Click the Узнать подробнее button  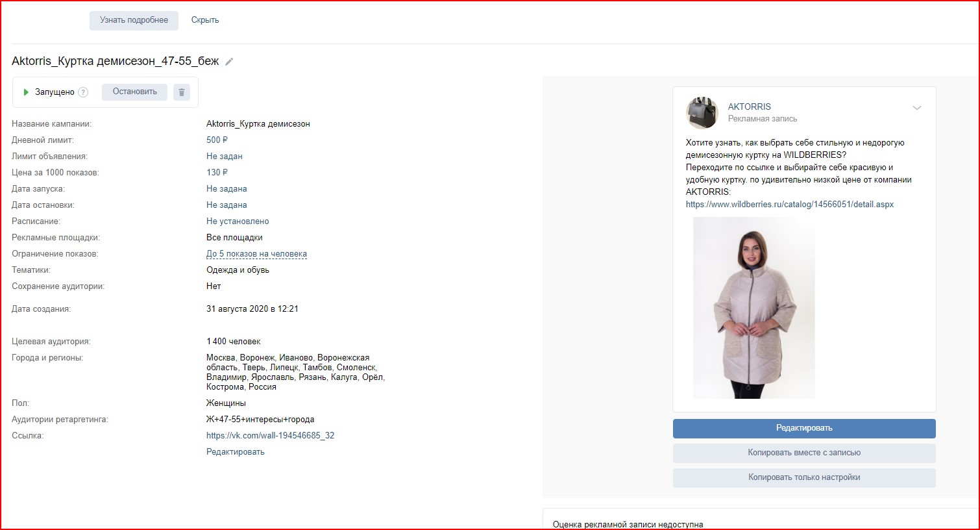134,20
